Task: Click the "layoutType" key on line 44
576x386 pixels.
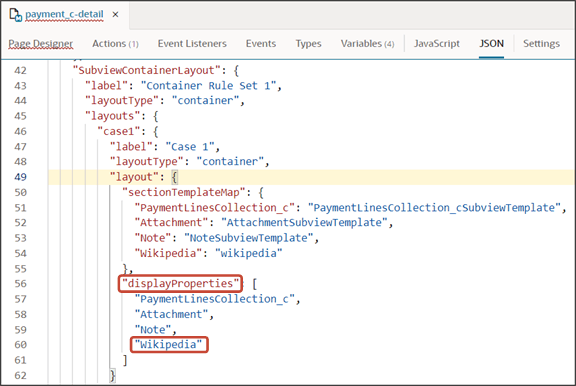Action: 122,100
